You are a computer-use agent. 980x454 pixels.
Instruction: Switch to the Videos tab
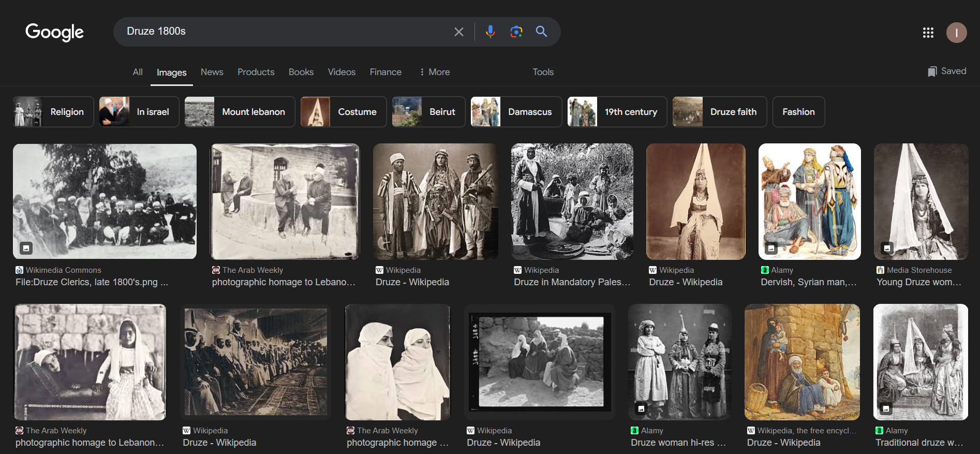[341, 72]
